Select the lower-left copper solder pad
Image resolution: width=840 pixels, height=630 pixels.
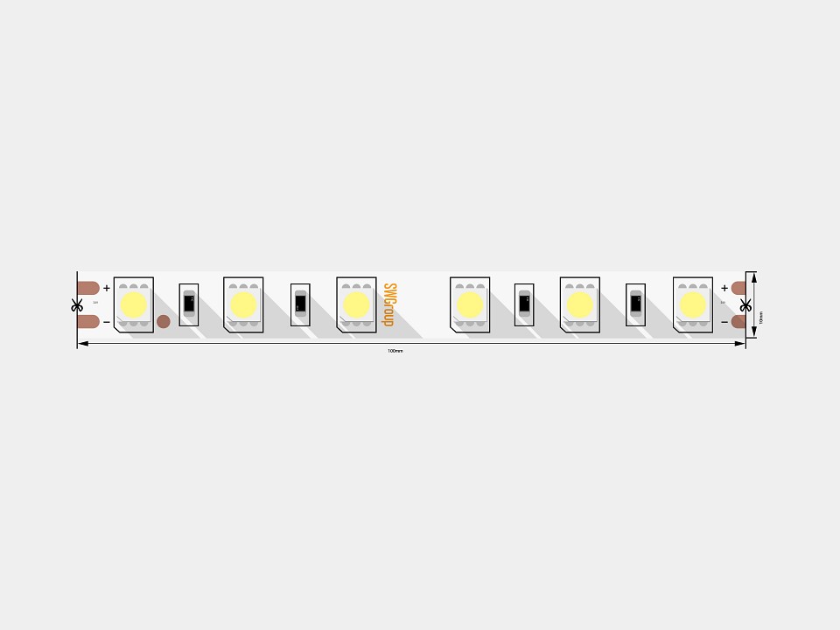[x=88, y=321]
